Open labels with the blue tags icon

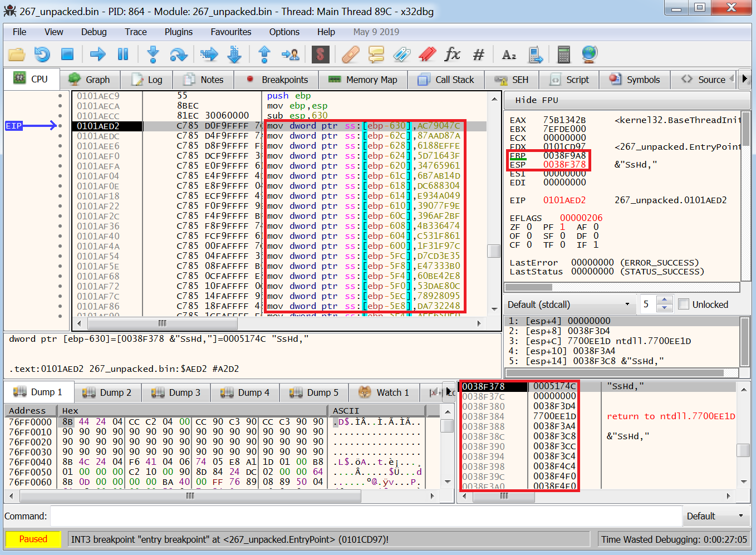point(401,55)
